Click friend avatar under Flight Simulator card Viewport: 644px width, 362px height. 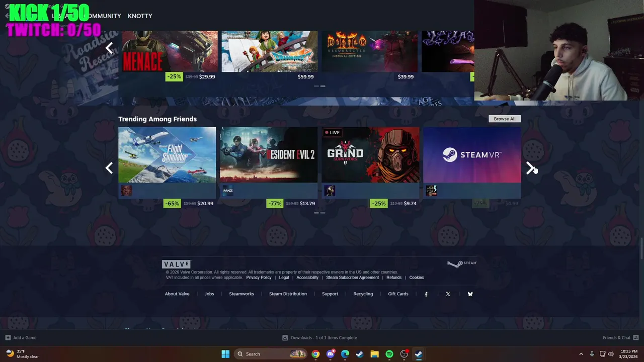[x=126, y=191]
